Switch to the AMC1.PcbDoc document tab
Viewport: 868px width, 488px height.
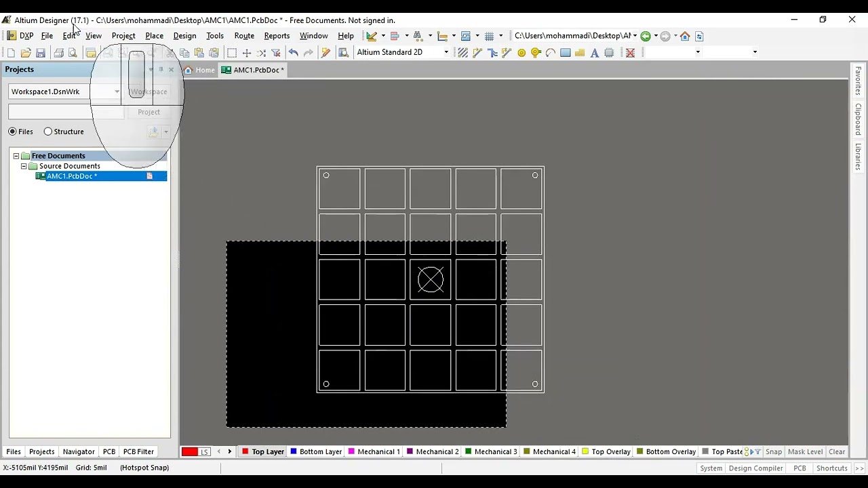253,70
